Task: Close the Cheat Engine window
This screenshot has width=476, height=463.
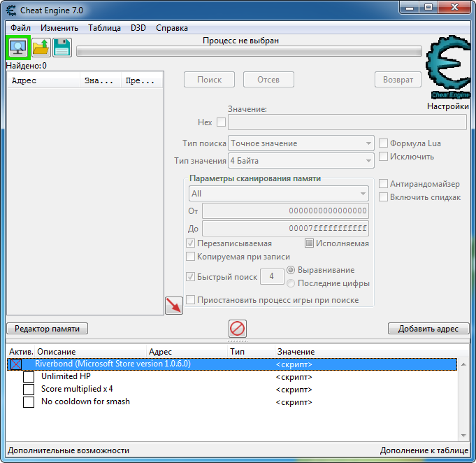Action: pyautogui.click(x=454, y=8)
